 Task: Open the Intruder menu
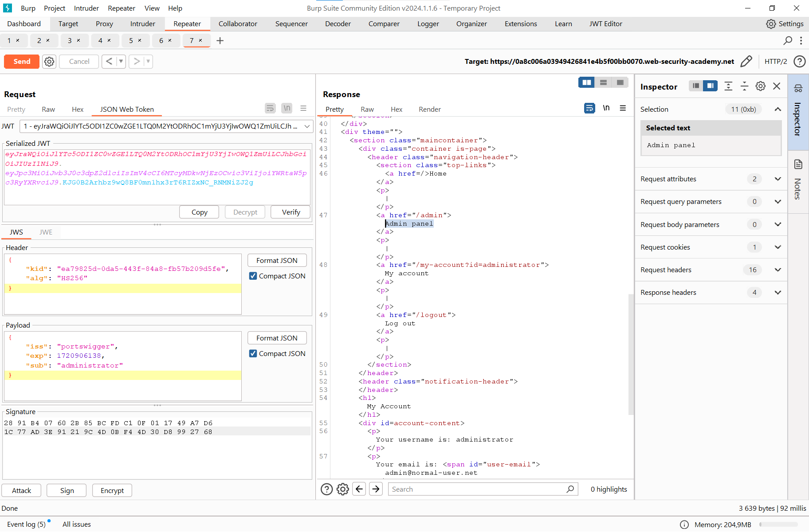click(x=86, y=8)
